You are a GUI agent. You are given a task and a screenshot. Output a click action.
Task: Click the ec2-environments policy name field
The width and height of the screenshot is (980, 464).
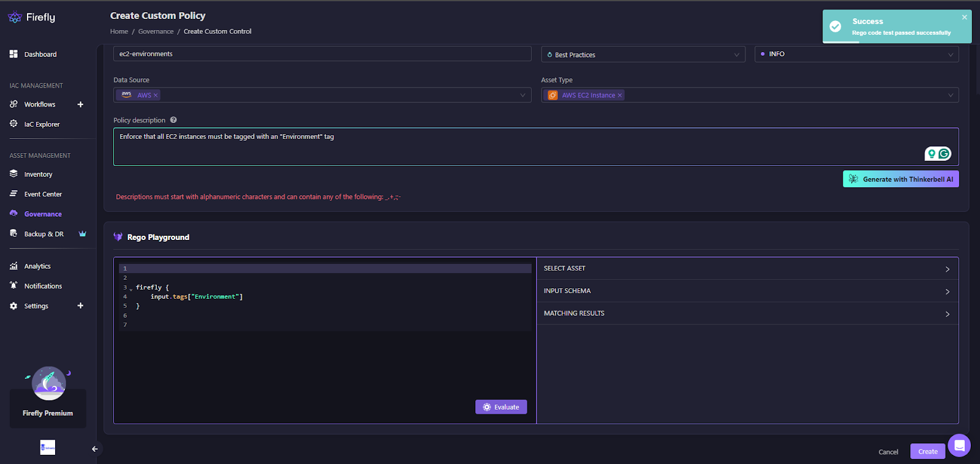click(322, 54)
